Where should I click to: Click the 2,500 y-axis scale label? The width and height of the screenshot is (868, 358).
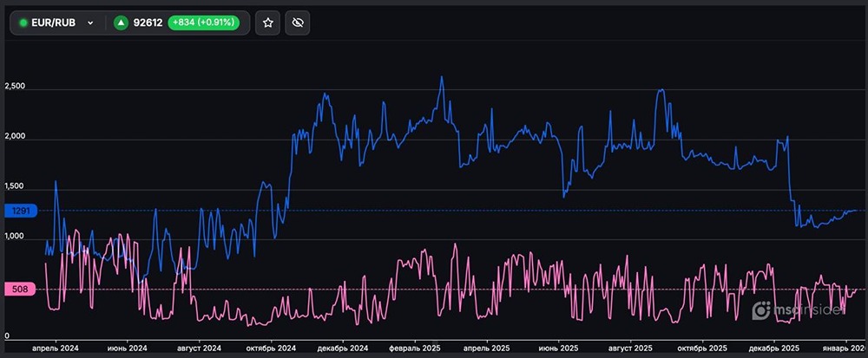(16, 87)
